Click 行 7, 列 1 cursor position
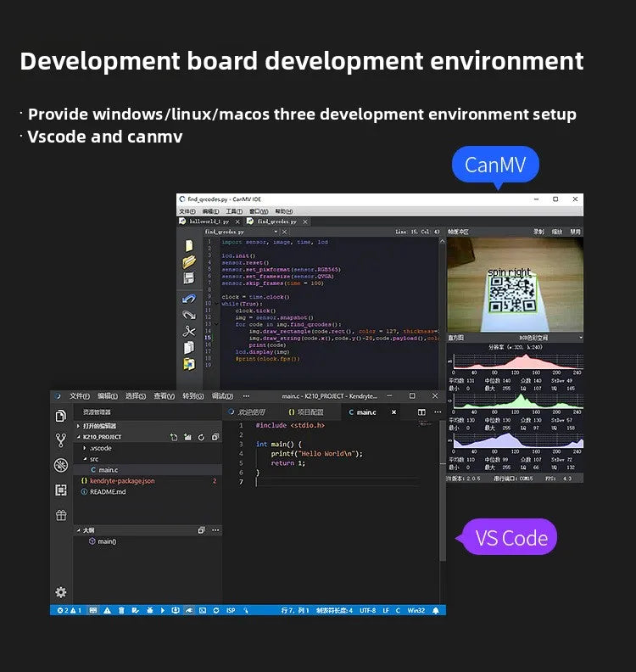 294,610
